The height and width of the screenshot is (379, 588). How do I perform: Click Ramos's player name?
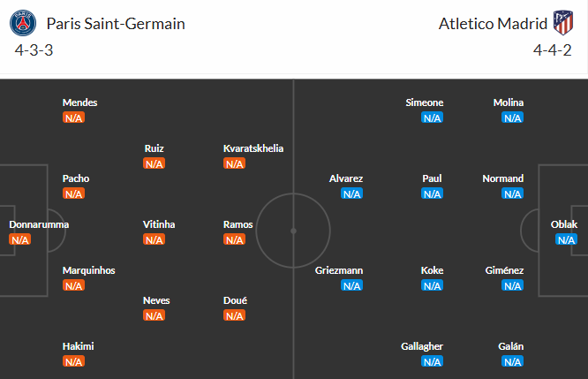click(238, 224)
